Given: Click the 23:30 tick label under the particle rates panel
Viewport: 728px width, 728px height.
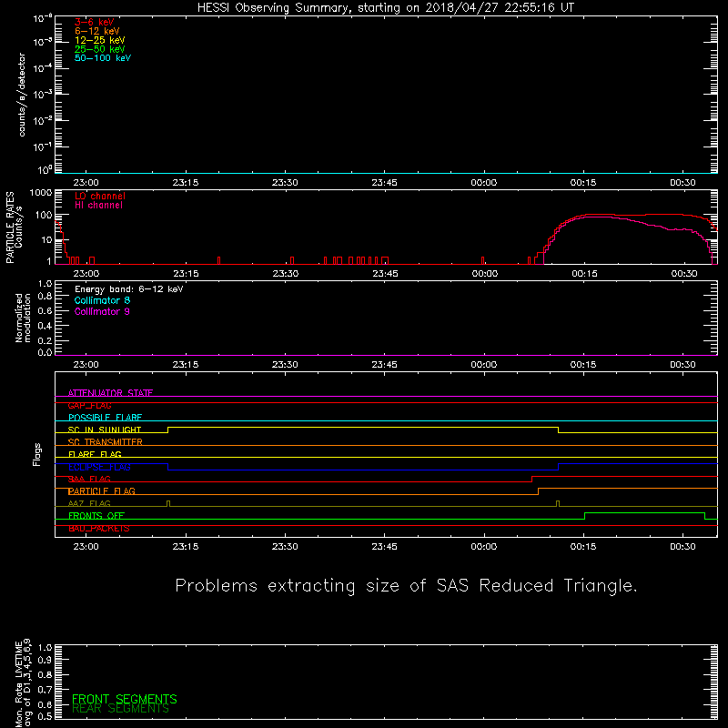Looking at the screenshot, I should point(285,274).
